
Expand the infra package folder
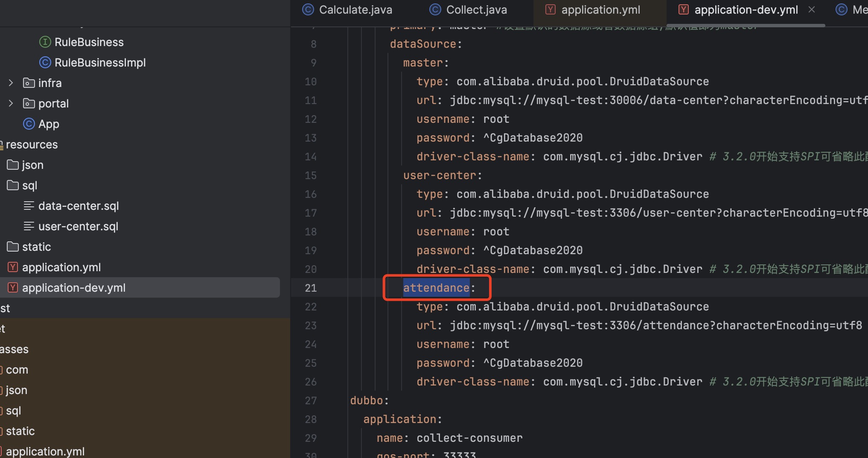tap(11, 83)
